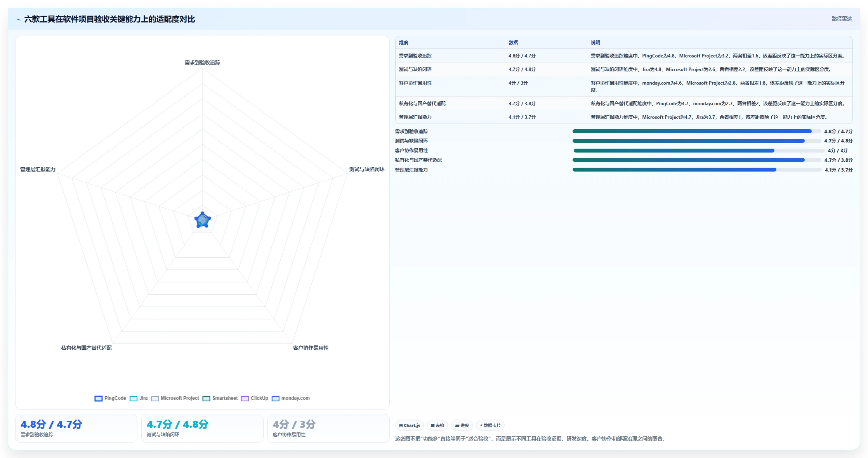Viewport: 868px width, 458px height.
Task: Click the chart title icon before 六款工具
Action: click(18, 19)
